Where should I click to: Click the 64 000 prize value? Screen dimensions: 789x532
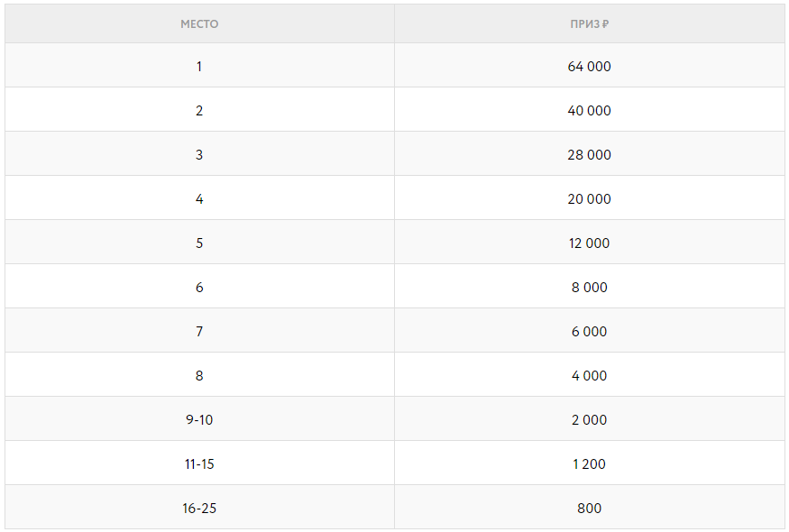(589, 67)
